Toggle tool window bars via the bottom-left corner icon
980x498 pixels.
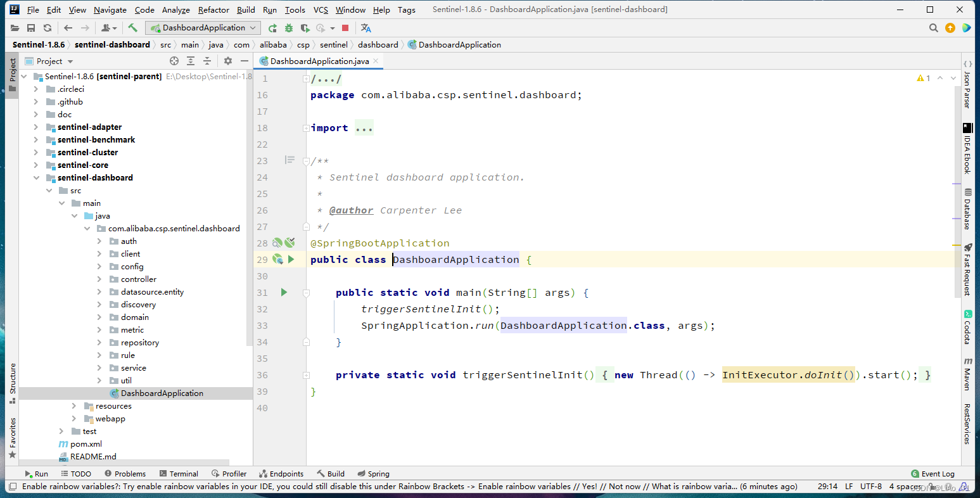pos(11,487)
